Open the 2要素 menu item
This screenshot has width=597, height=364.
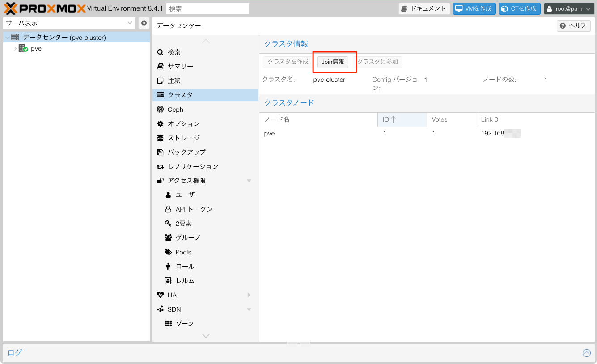point(205,224)
